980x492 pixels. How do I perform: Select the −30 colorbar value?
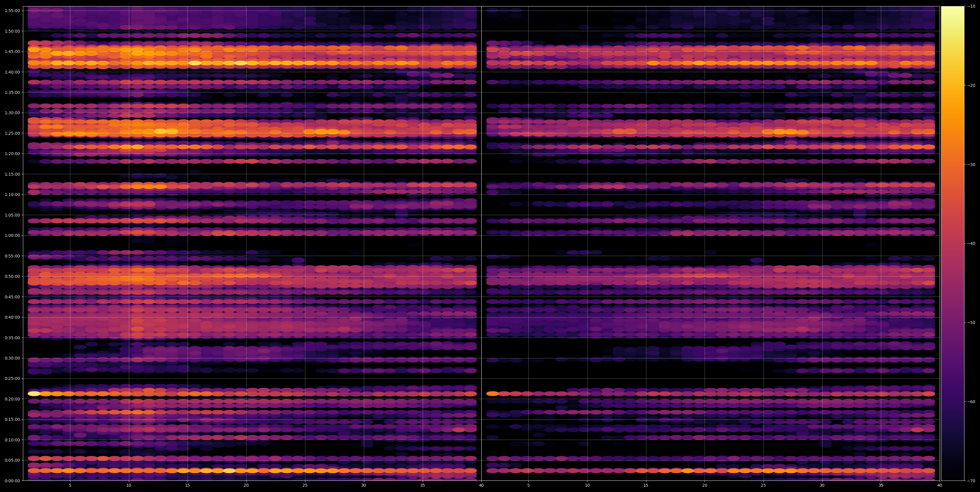(x=971, y=164)
